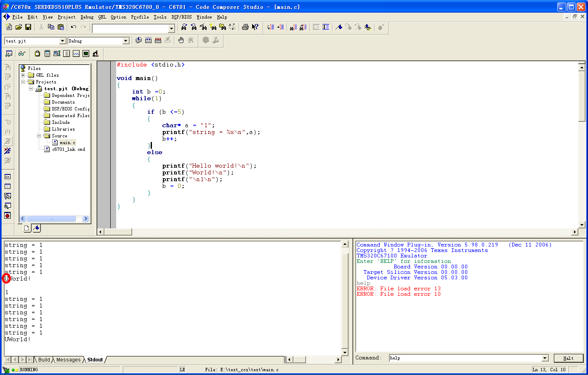Open the Command history dropdown arrow
The width and height of the screenshot is (588, 375).
545,358
